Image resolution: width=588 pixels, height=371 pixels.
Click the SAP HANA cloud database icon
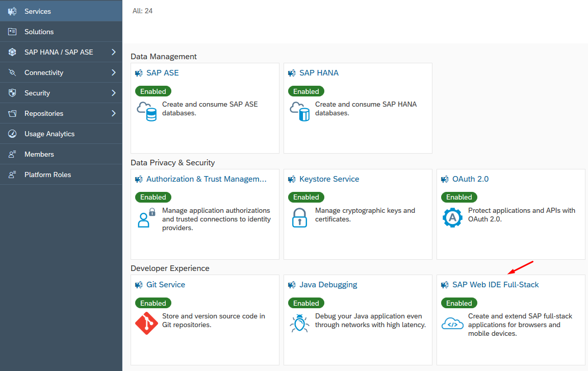300,111
